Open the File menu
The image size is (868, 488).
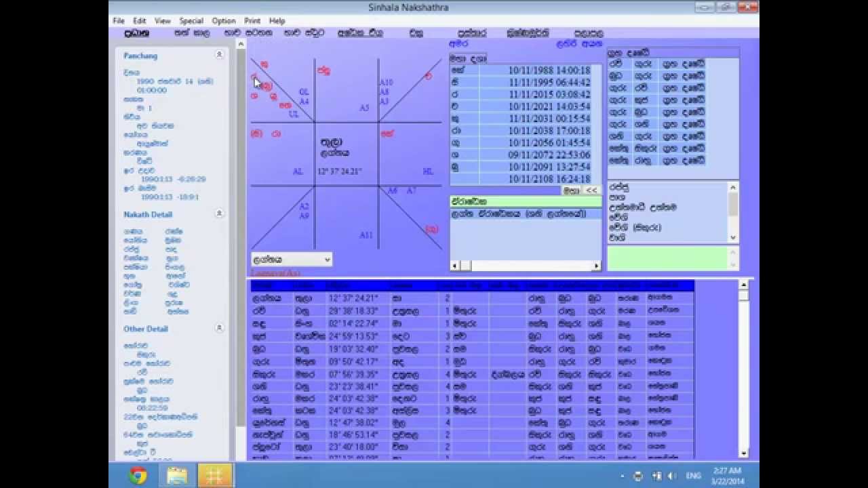coord(119,21)
